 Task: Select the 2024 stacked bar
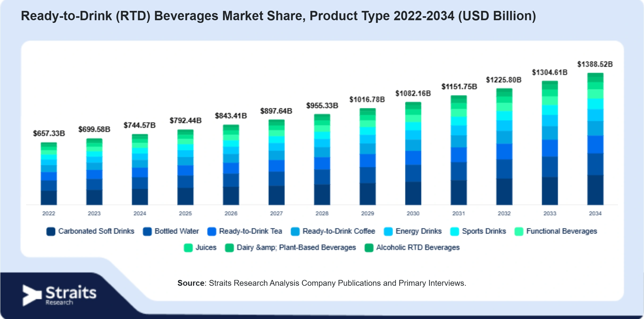pos(140,170)
